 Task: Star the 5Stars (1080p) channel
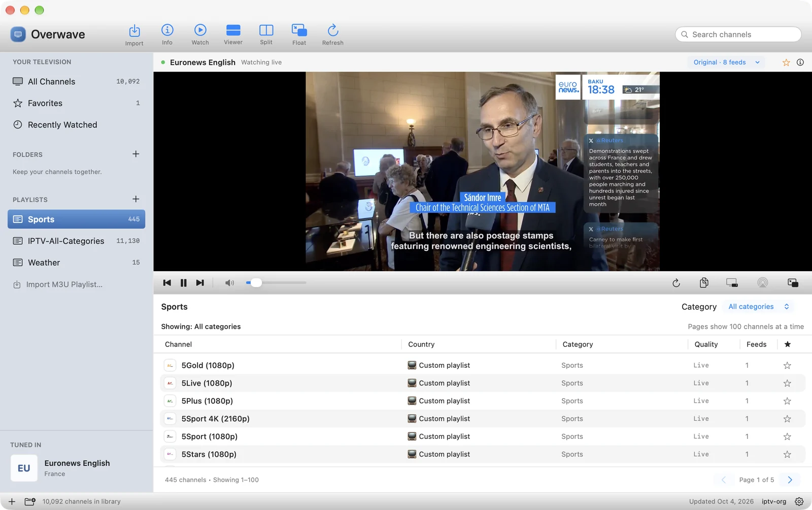pyautogui.click(x=787, y=454)
